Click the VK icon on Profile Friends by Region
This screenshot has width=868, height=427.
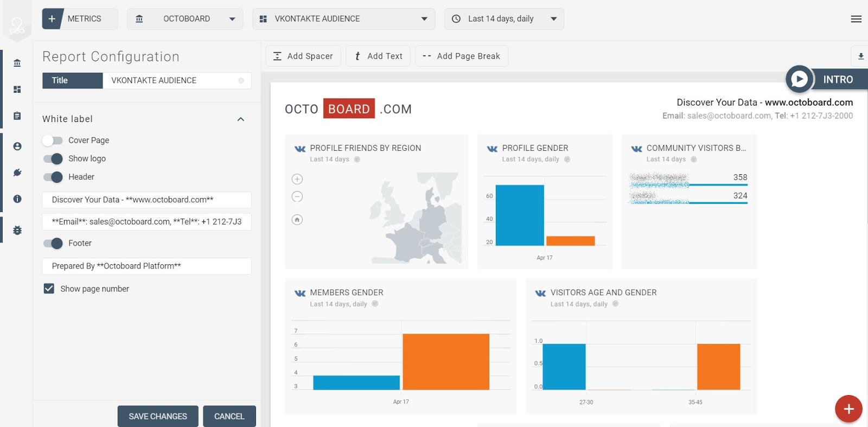pos(300,149)
